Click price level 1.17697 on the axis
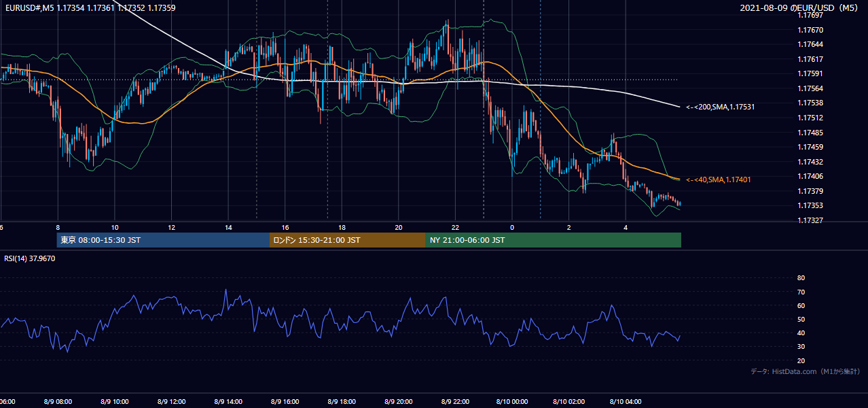 810,15
